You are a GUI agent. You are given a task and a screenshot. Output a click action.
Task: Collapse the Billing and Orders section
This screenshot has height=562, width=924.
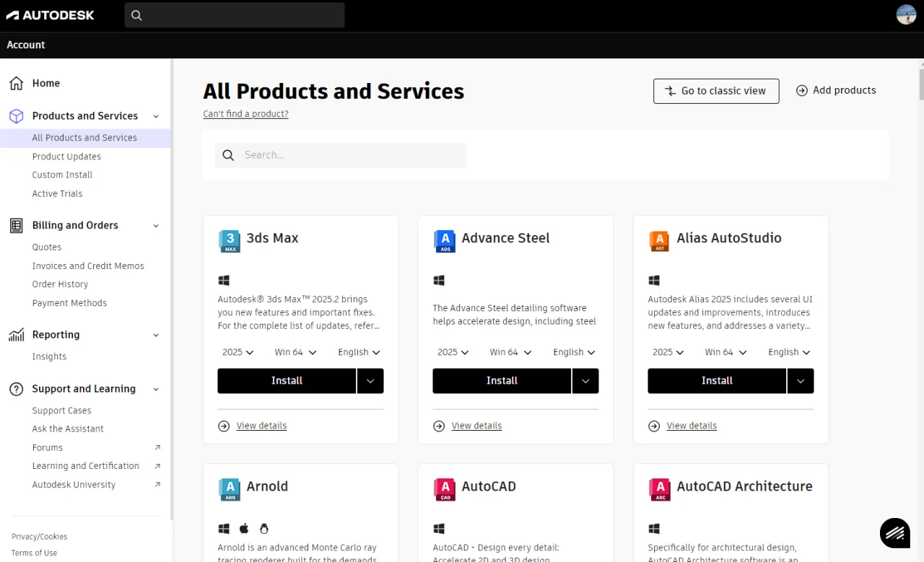pos(156,226)
